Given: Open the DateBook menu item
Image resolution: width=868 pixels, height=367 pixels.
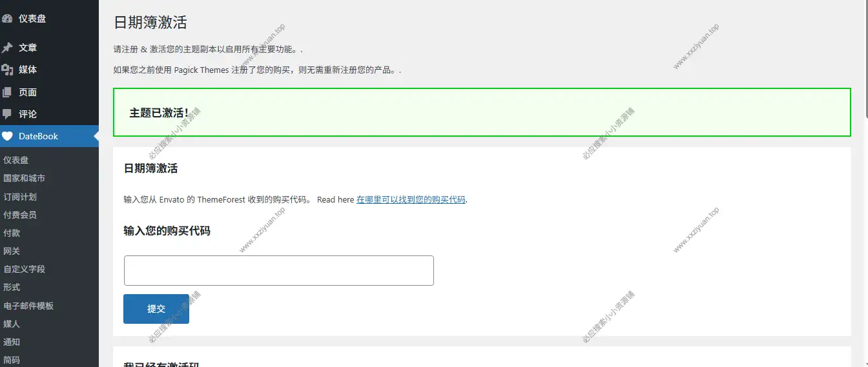Looking at the screenshot, I should 39,136.
